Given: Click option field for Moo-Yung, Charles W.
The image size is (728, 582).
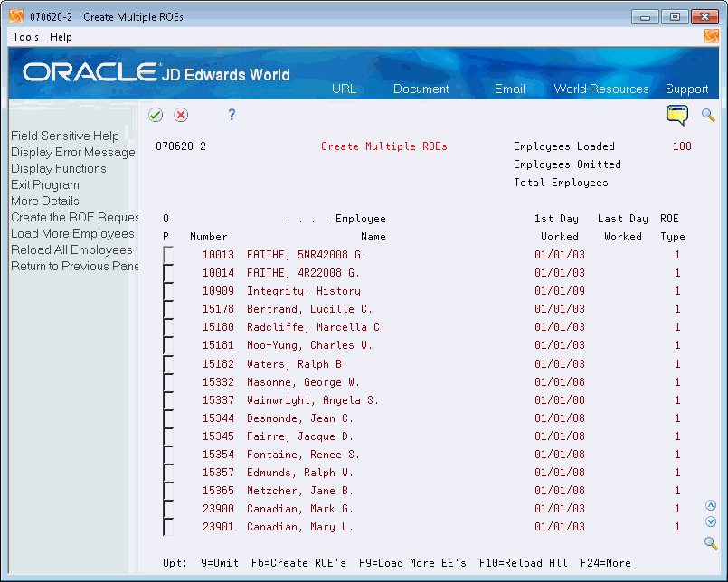Looking at the screenshot, I should coord(168,345).
